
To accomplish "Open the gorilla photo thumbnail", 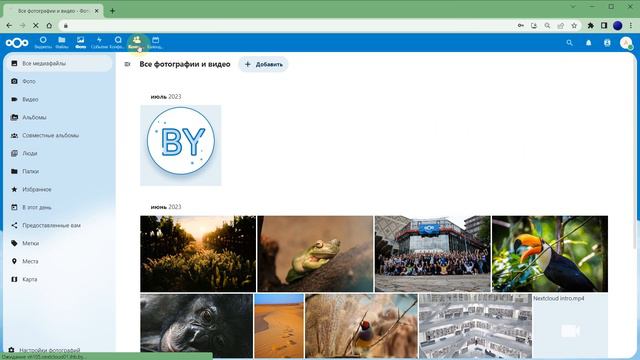I will [196, 326].
